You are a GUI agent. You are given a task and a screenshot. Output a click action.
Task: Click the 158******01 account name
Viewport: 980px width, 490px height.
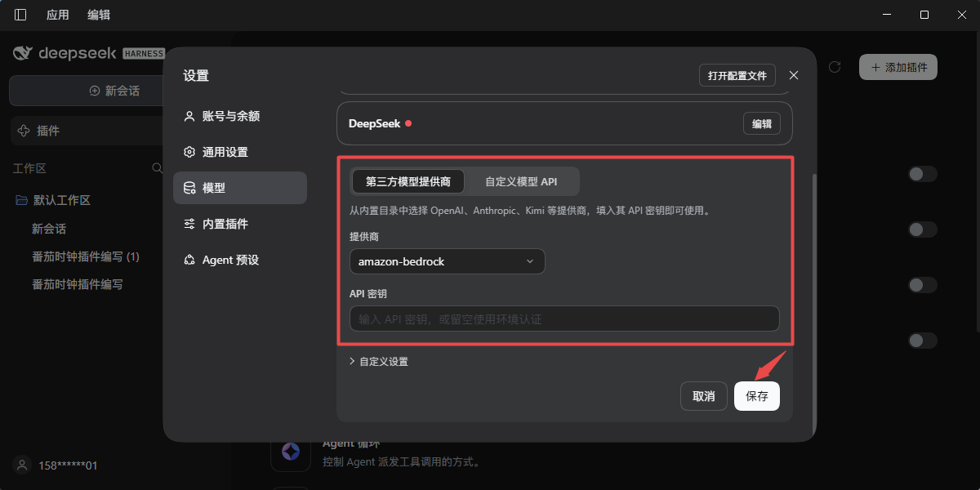[x=68, y=465]
